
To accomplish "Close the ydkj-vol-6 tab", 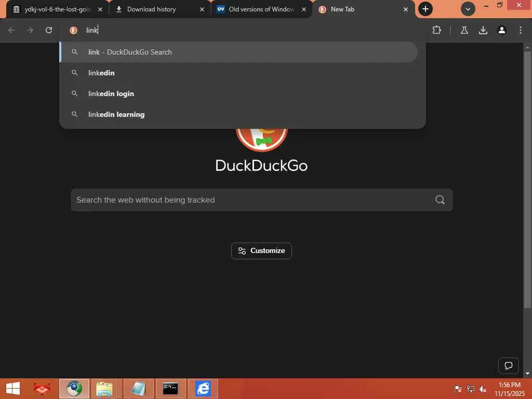I will 100,9.
